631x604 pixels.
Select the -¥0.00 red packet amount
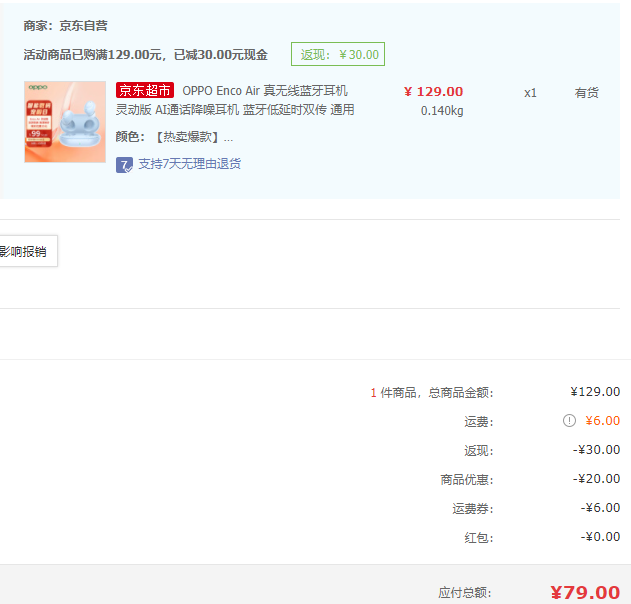tap(600, 536)
